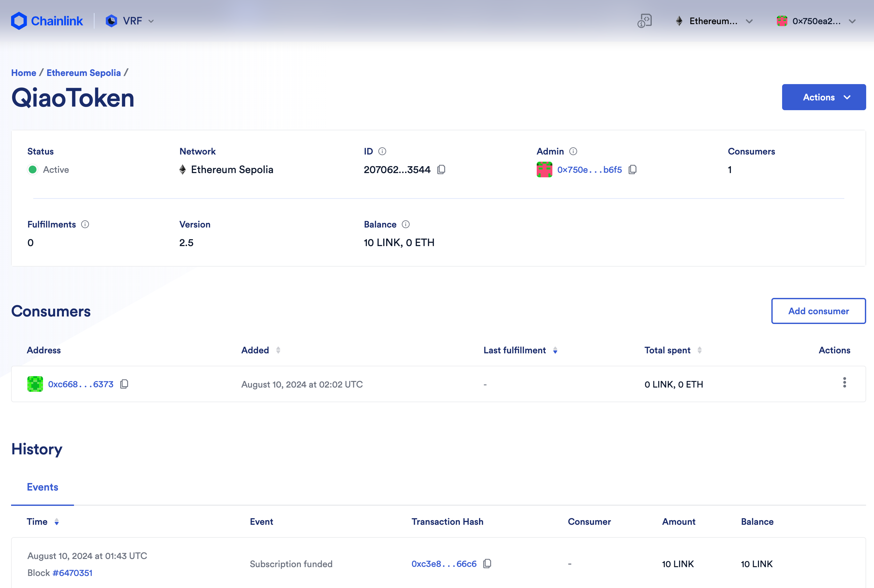Open the consumer row three-dot actions menu

click(844, 383)
